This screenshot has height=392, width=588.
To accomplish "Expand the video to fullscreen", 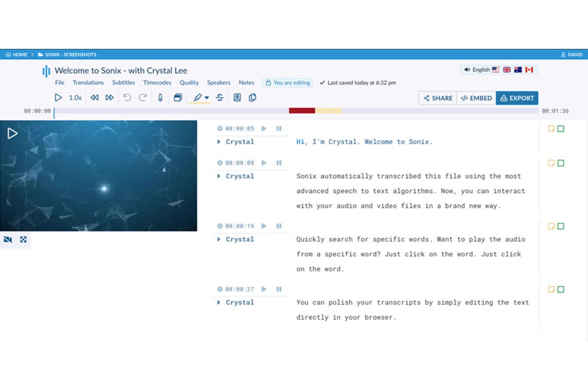I will [23, 239].
